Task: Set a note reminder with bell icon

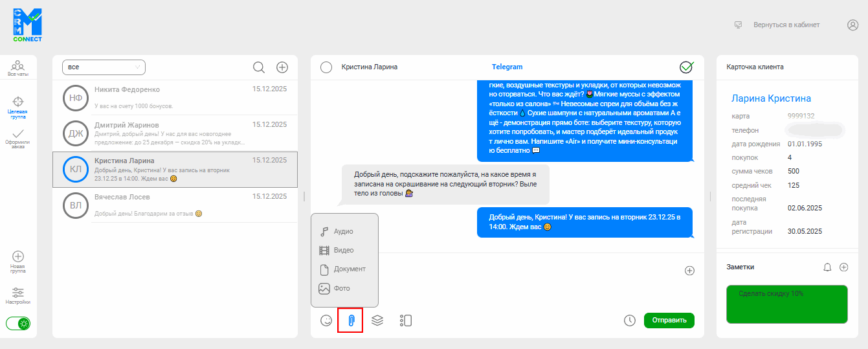Action: [x=827, y=267]
